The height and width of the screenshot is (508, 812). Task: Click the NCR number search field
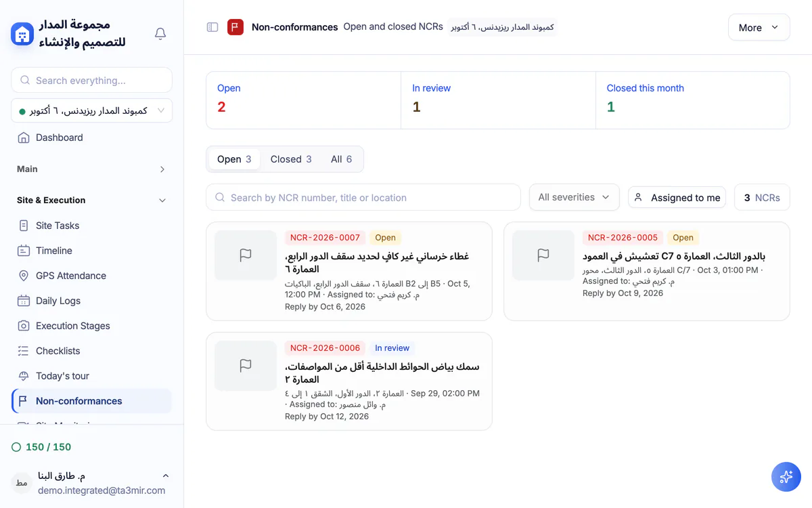click(363, 198)
